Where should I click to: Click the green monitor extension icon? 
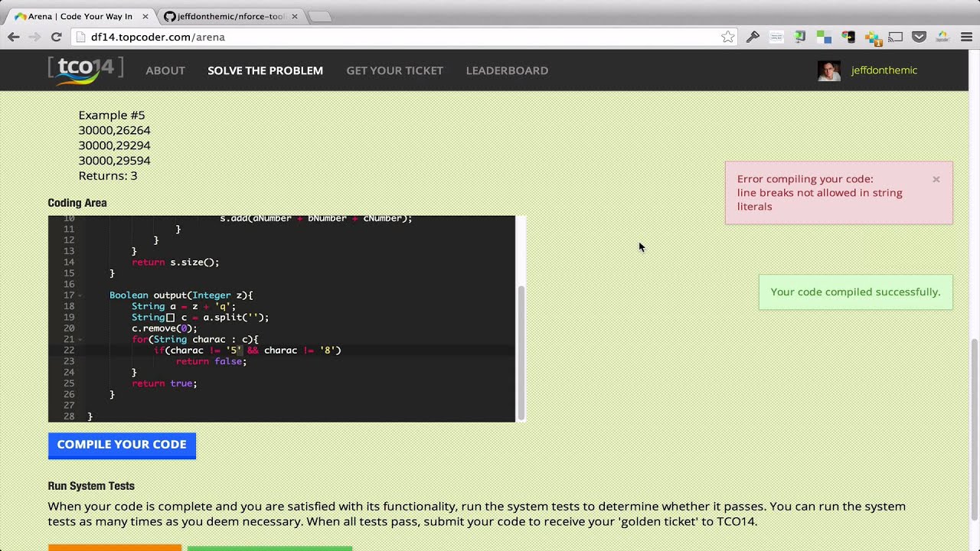click(800, 37)
